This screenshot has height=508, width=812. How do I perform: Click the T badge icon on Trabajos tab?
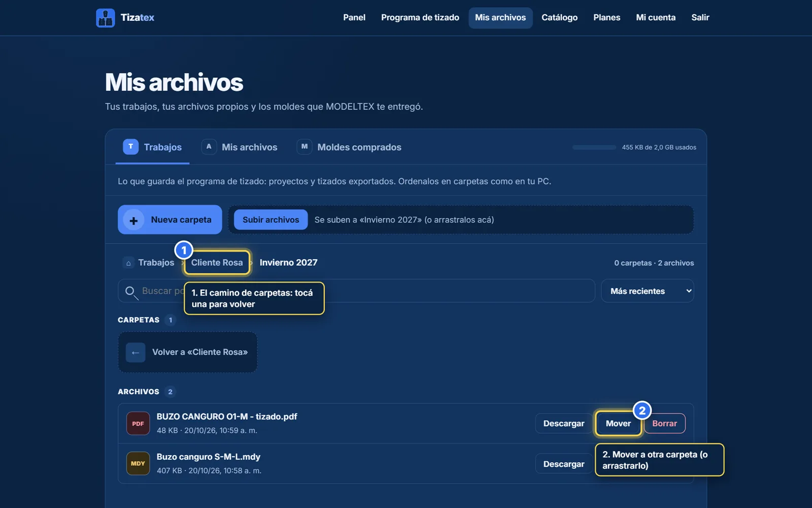point(130,147)
